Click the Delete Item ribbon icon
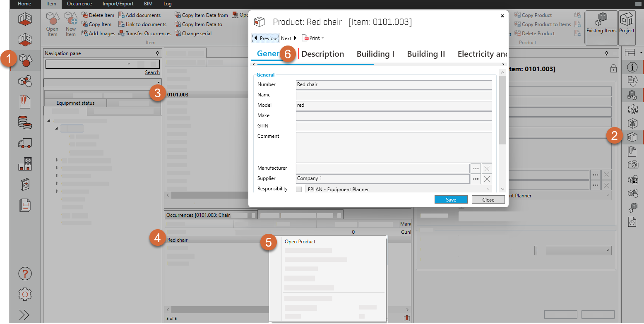Viewport: 644px width, 324px height. click(85, 15)
